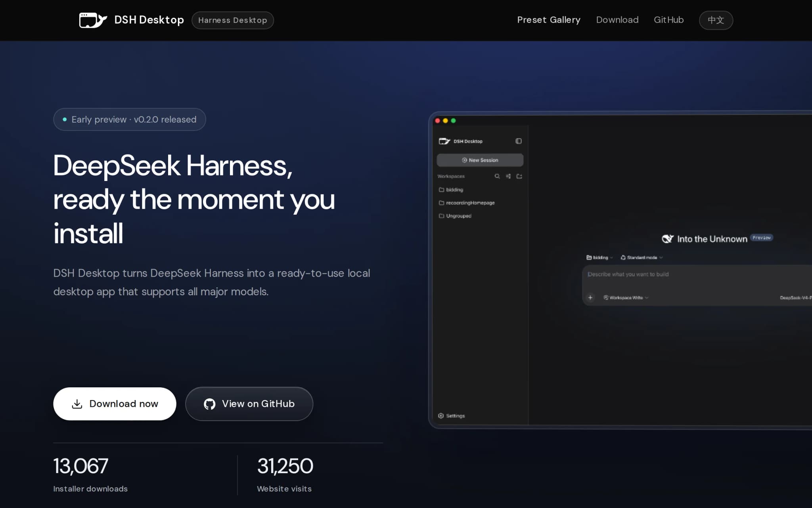Image resolution: width=812 pixels, height=508 pixels.
Task: Toggle the sidebar collapse icon in the preview
Action: click(x=518, y=141)
